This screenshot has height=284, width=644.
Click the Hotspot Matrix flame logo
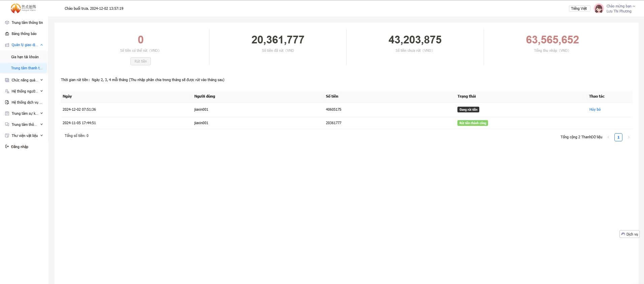pyautogui.click(x=15, y=8)
